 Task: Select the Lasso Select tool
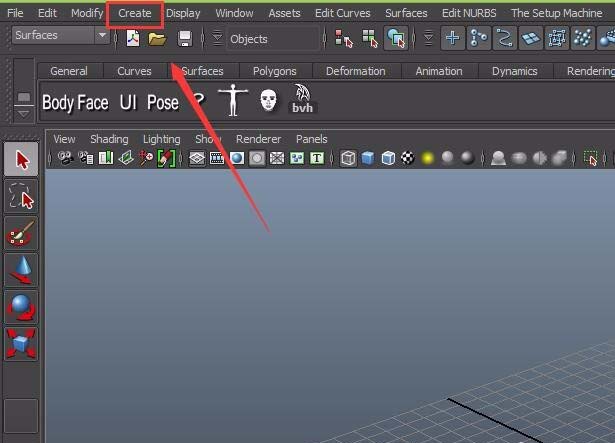(21, 196)
